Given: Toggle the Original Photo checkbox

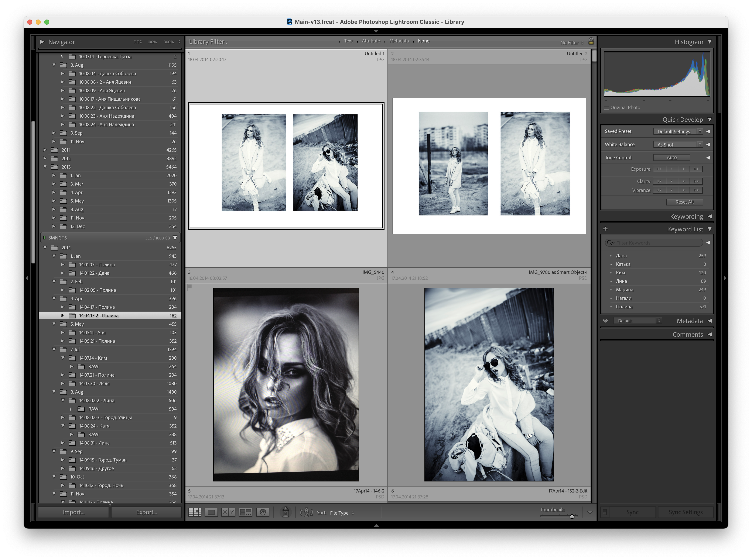Looking at the screenshot, I should [x=606, y=107].
